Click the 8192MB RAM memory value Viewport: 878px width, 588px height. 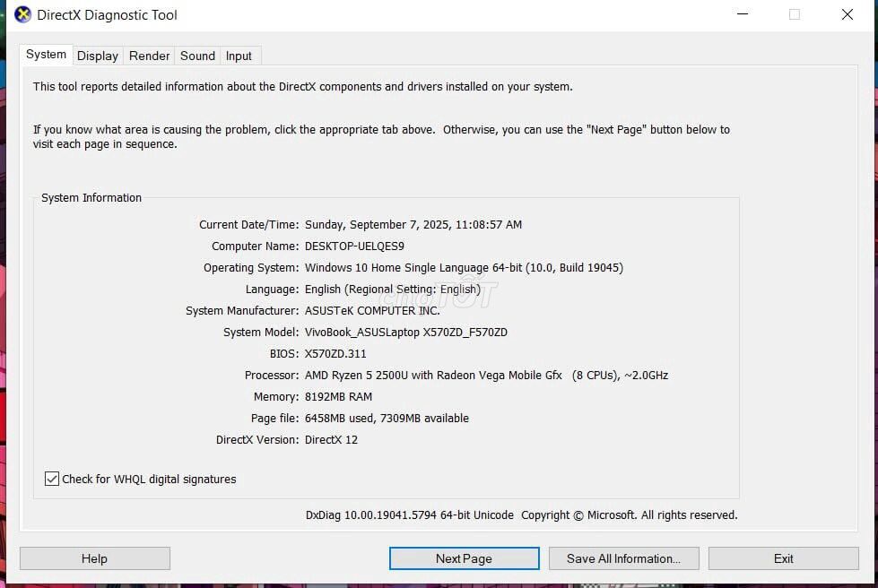tap(338, 397)
